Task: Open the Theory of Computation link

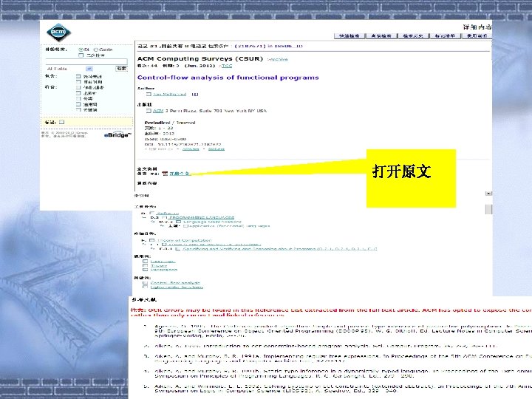Action: click(184, 240)
